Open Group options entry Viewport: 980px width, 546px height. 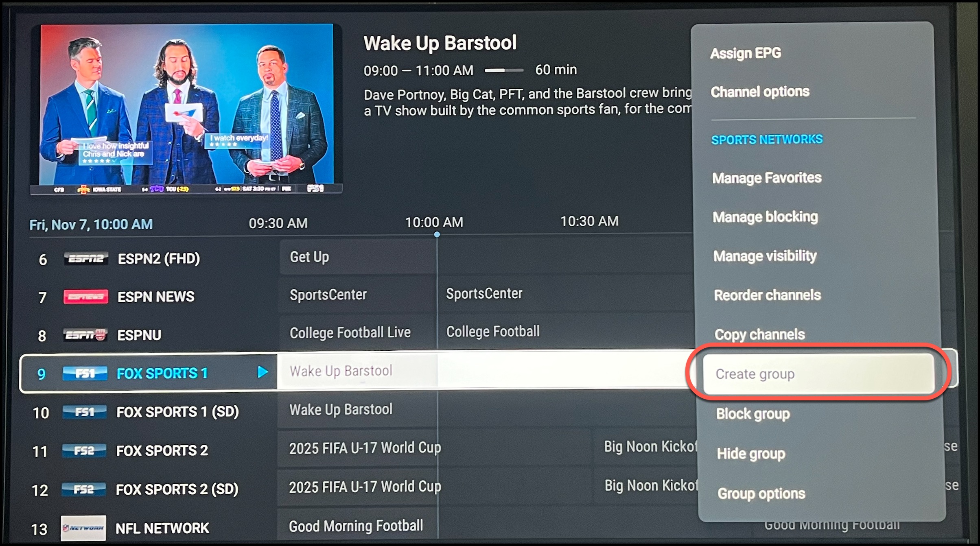[761, 494]
